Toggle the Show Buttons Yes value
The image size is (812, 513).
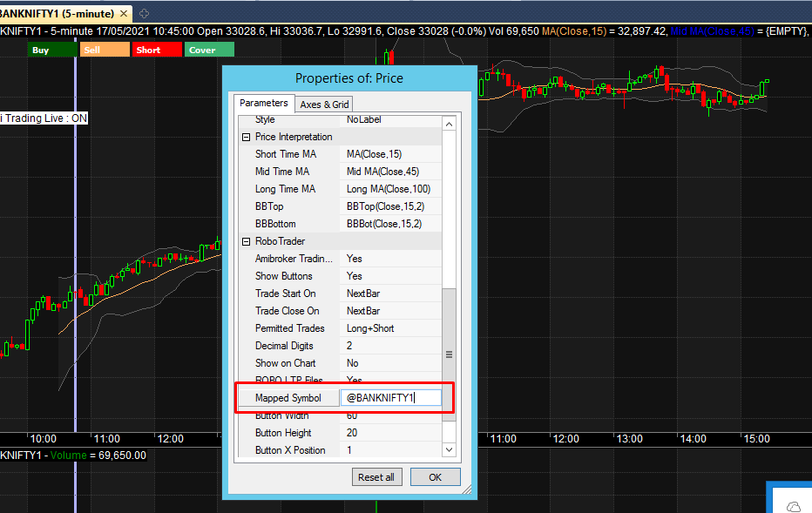(391, 276)
